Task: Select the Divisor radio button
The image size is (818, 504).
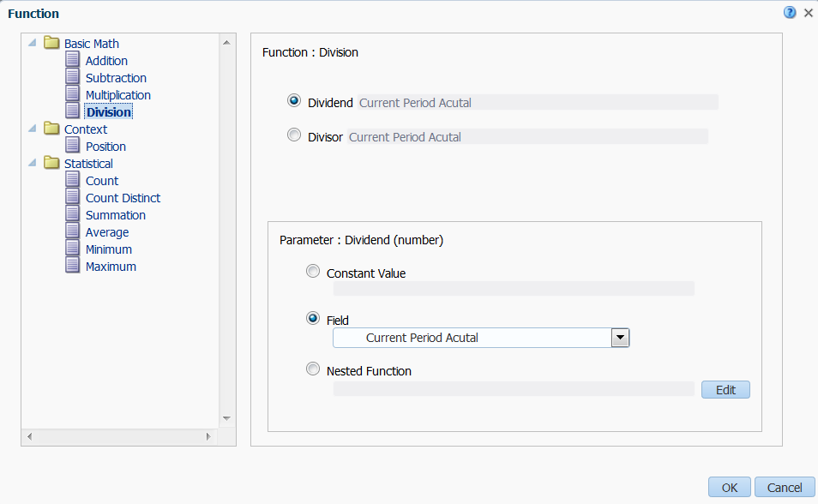Action: pyautogui.click(x=294, y=135)
